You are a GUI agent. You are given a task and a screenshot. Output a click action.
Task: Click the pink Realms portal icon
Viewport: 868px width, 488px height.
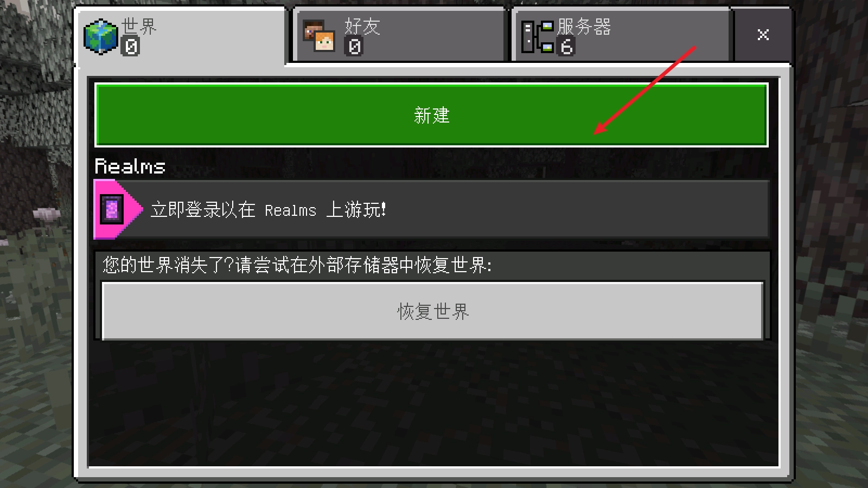coord(112,209)
